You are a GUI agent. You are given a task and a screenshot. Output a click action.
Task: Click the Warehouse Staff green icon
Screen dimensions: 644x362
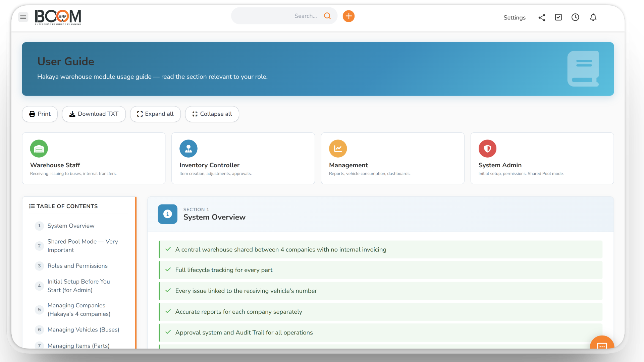(39, 148)
